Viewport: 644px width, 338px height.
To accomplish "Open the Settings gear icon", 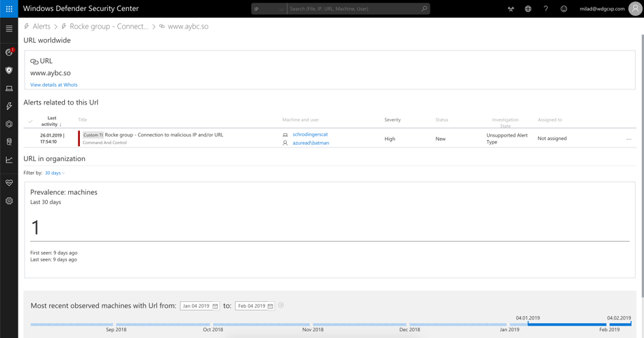I will (9, 201).
